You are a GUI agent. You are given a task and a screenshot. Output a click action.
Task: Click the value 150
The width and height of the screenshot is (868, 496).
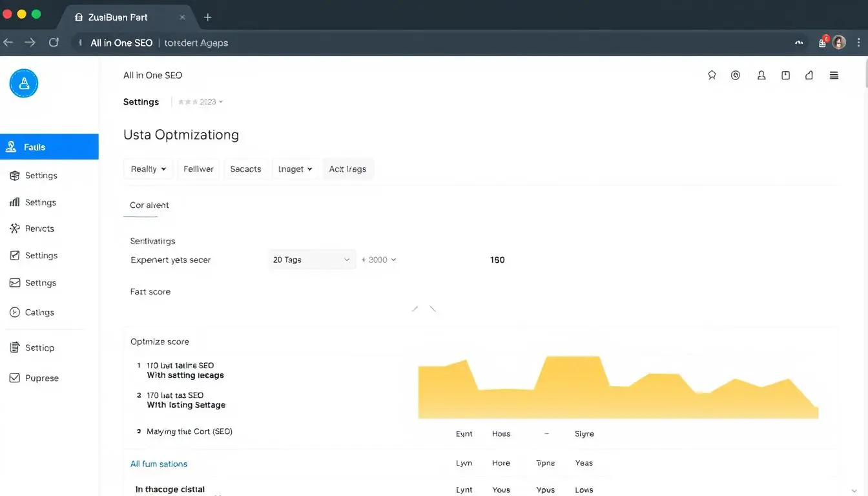(x=497, y=260)
